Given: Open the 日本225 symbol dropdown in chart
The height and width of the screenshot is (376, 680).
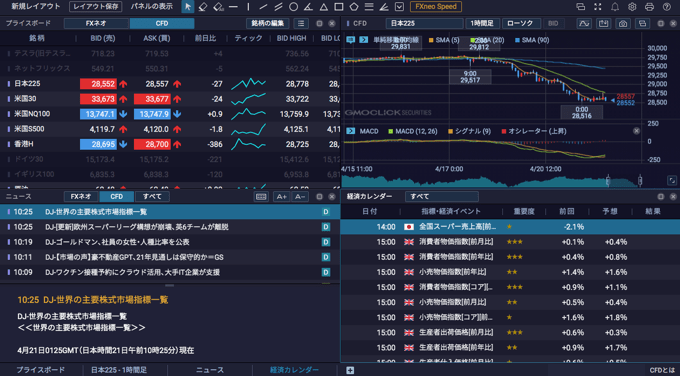Looking at the screenshot, I should (425, 23).
